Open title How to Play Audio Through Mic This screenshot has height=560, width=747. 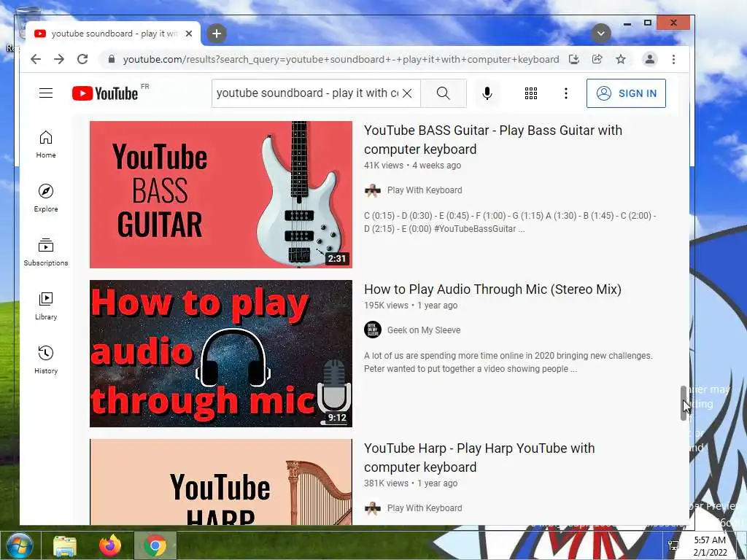pos(492,289)
